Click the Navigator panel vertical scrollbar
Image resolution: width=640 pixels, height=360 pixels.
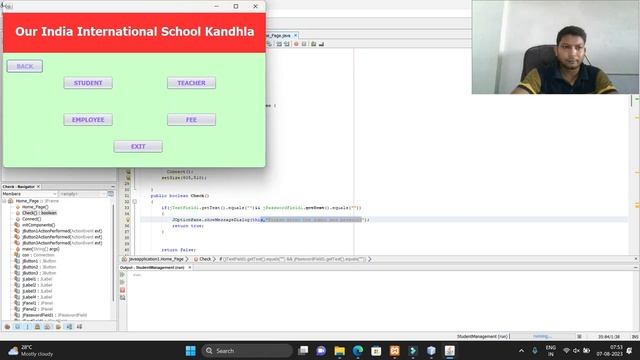coord(113,253)
